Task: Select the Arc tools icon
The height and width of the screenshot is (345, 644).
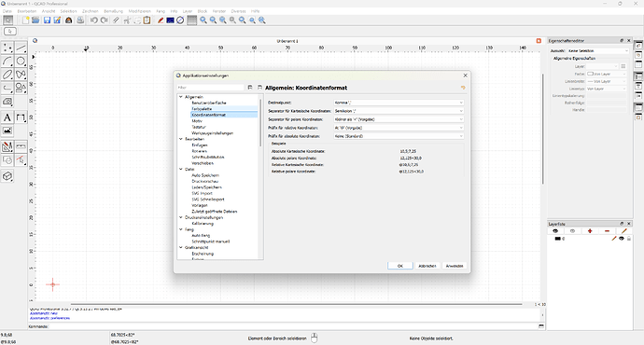Action: point(7,62)
